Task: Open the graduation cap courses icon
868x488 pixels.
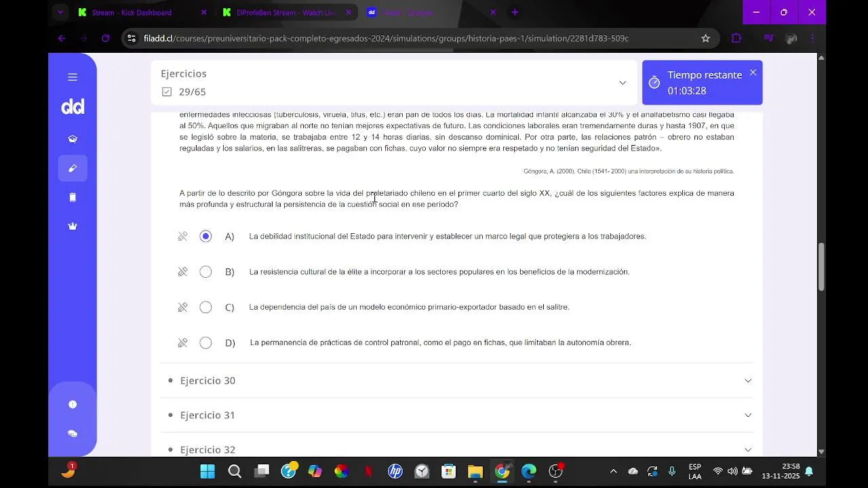Action: [73, 139]
